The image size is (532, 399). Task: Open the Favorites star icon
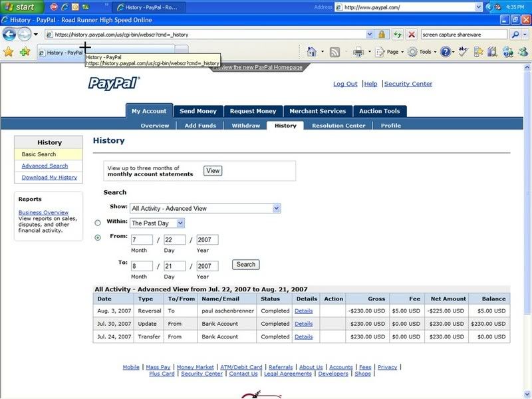(x=8, y=52)
